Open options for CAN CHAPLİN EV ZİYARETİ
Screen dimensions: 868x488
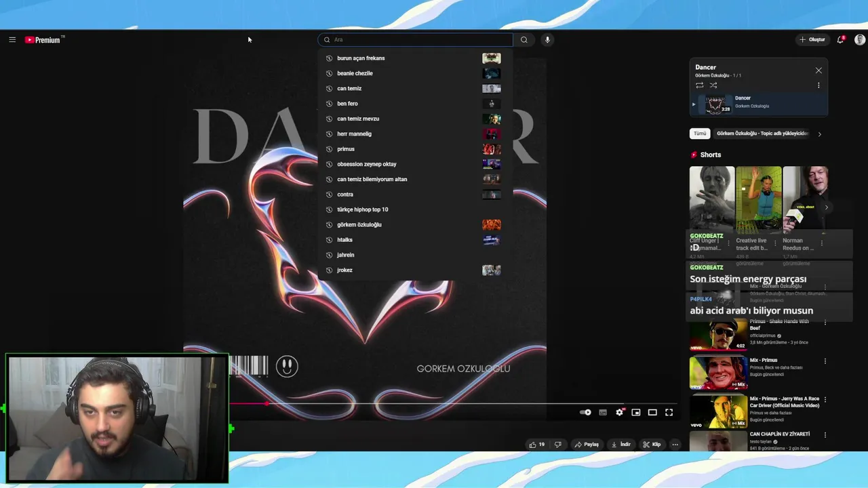(825, 434)
